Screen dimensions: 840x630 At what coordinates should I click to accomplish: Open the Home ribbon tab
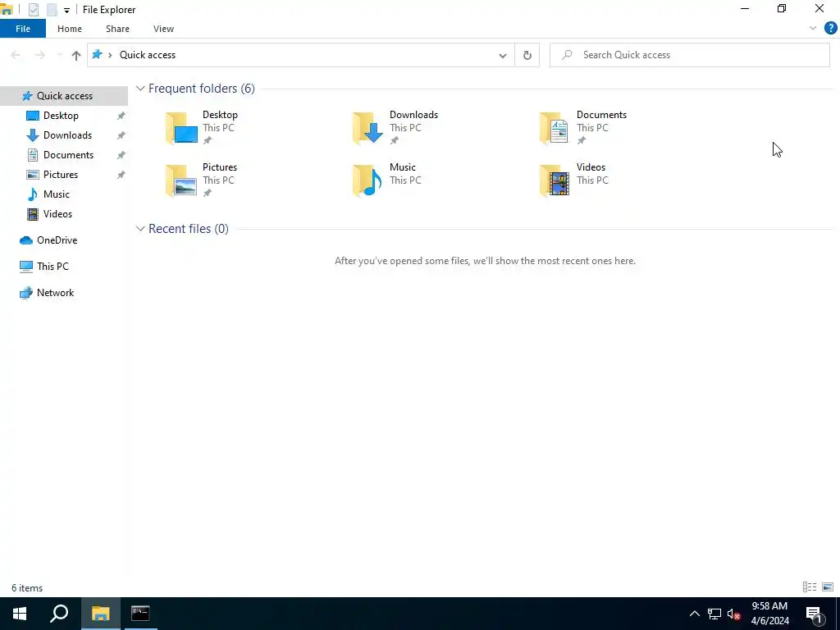tap(70, 29)
